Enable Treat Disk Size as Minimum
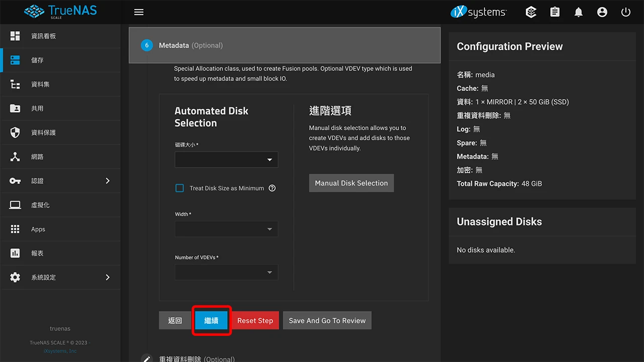644x362 pixels. pyautogui.click(x=180, y=188)
